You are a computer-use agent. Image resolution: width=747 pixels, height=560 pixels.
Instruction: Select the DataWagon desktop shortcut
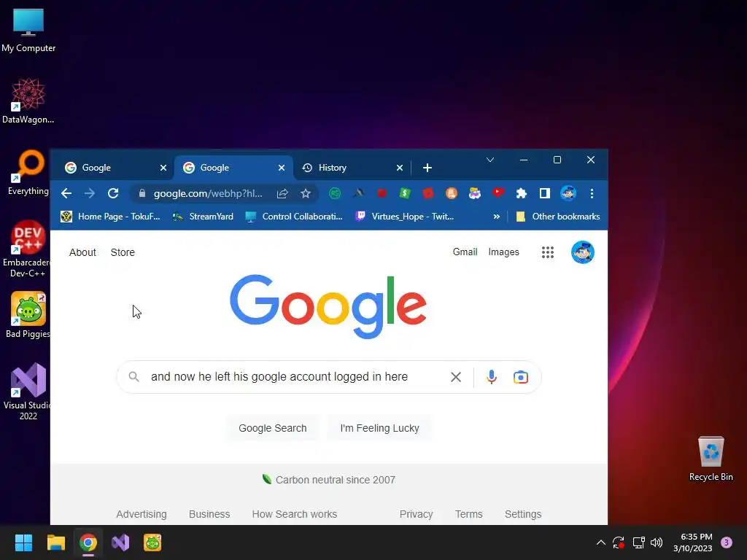28,101
